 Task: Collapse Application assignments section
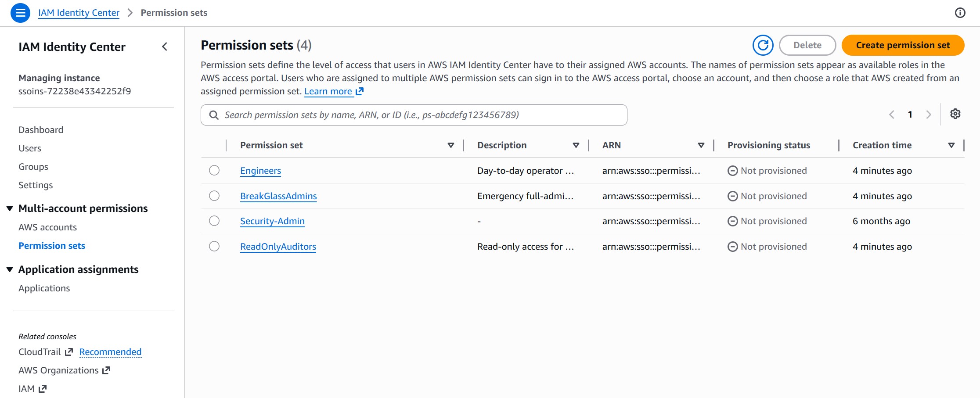tap(10, 269)
